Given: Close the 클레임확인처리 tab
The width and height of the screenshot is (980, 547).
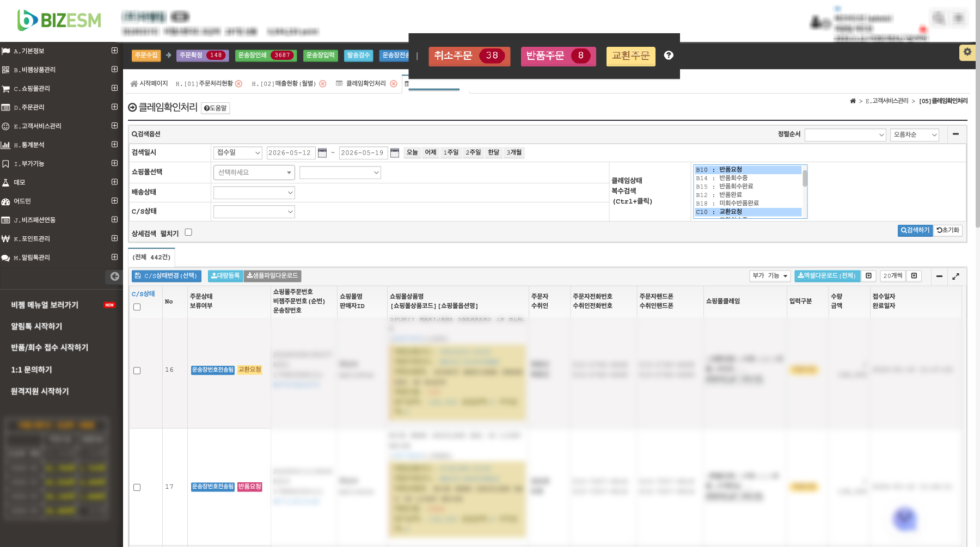Looking at the screenshot, I should coord(394,84).
